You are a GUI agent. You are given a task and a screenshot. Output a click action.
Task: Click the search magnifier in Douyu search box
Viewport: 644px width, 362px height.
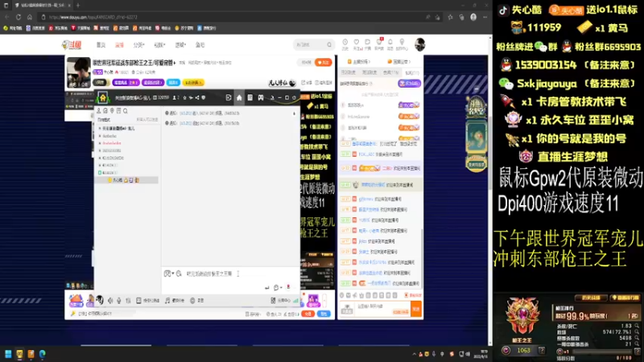pos(329,45)
